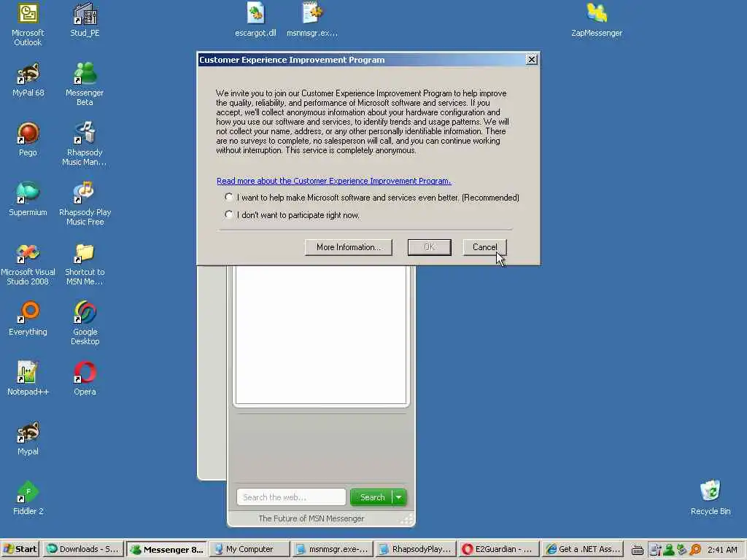Open the Google Desktop shortcut
Image resolution: width=747 pixels, height=560 pixels.
click(85, 324)
